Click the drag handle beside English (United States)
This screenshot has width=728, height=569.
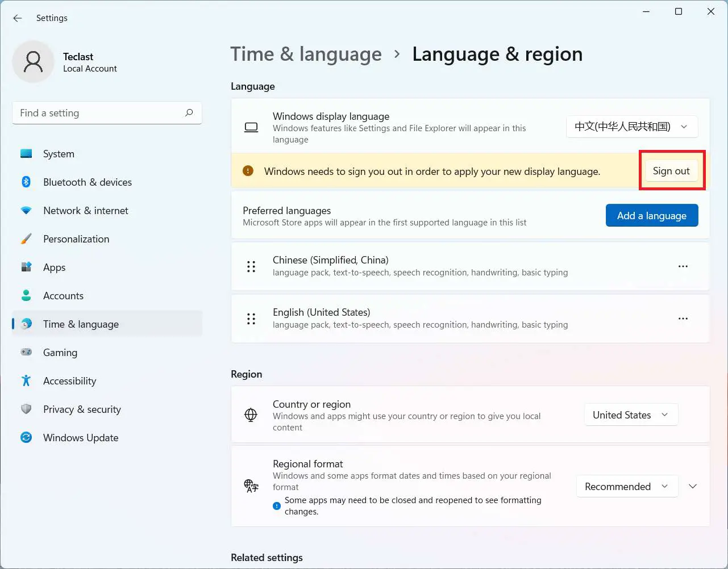pyautogui.click(x=251, y=319)
